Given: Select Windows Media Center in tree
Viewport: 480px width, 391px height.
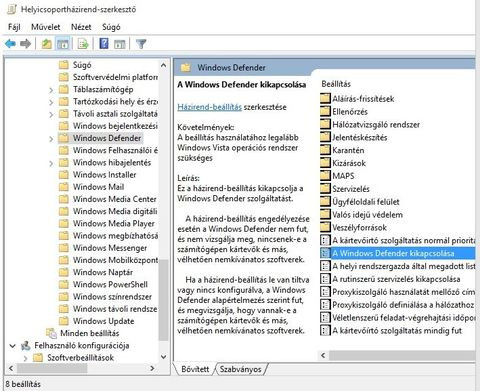Looking at the screenshot, I should (x=108, y=199).
